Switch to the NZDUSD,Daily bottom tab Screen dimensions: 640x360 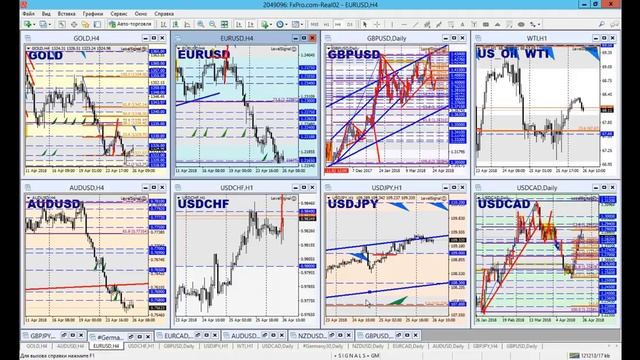(x=368, y=346)
